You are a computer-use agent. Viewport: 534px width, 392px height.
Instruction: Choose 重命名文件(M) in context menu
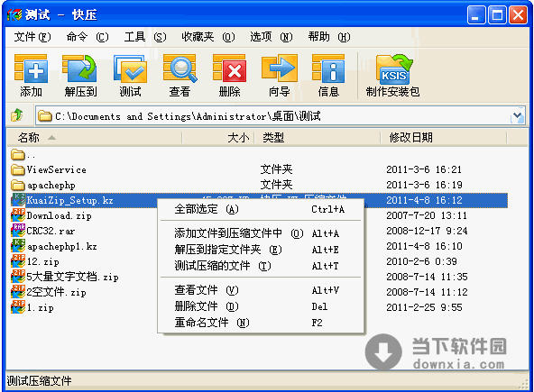pos(261,323)
